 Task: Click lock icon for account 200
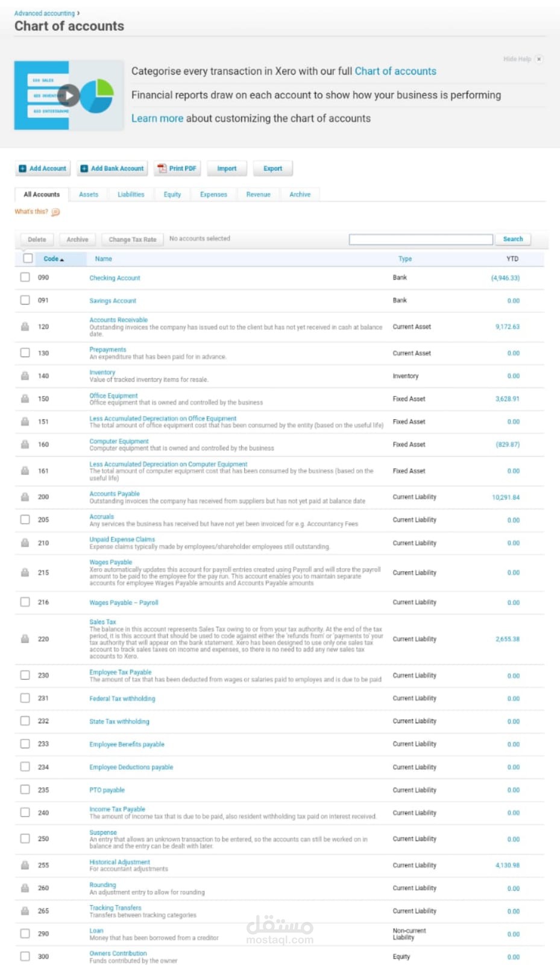coord(25,497)
